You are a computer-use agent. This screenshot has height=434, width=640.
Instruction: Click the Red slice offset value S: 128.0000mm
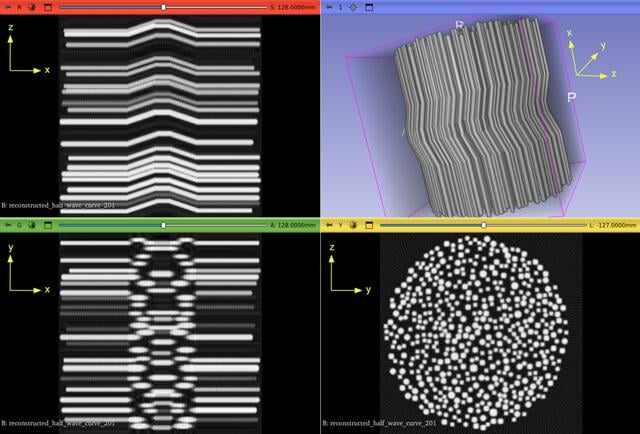coord(293,7)
